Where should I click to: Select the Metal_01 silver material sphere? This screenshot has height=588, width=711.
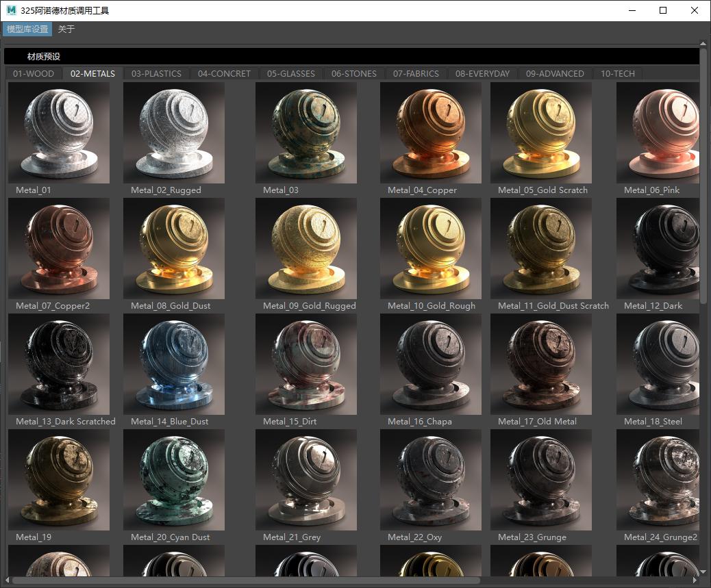[x=58, y=133]
